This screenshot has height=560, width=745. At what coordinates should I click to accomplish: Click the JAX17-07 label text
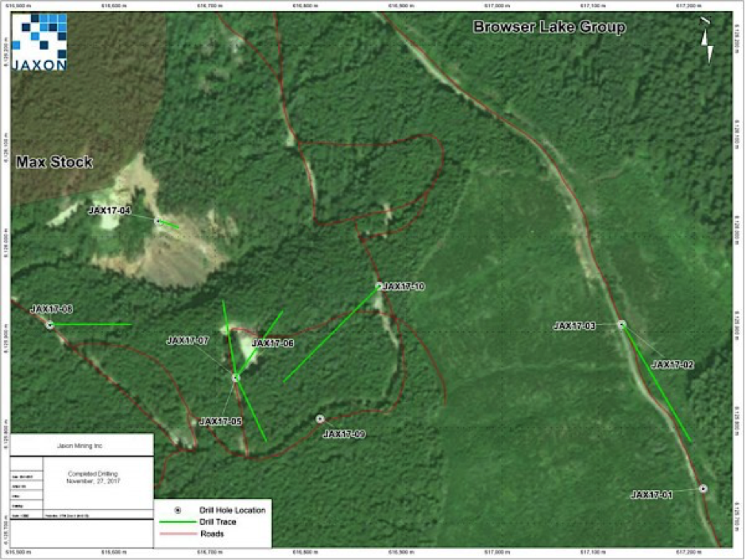tap(187, 340)
